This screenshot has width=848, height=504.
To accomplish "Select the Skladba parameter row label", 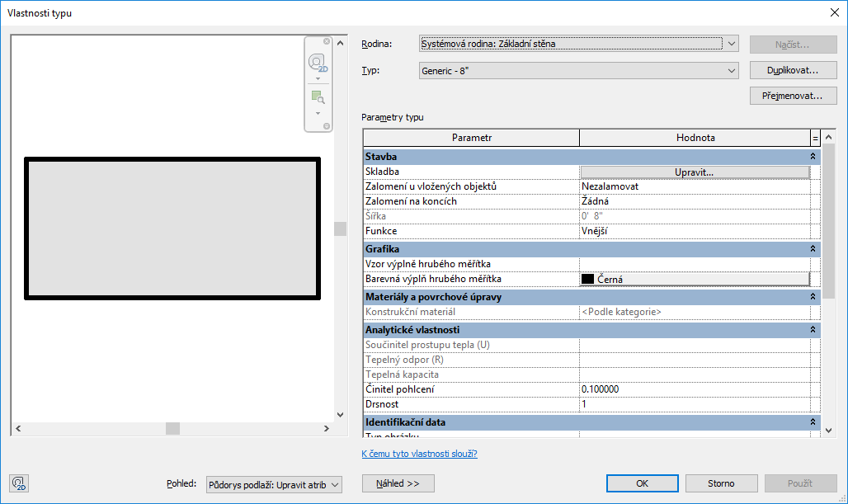I will 382,172.
